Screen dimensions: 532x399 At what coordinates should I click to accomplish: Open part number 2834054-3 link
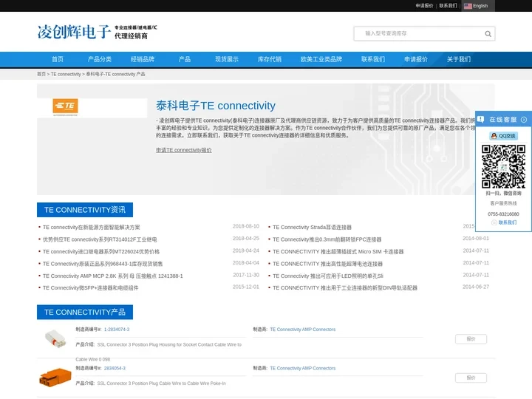[115, 368]
